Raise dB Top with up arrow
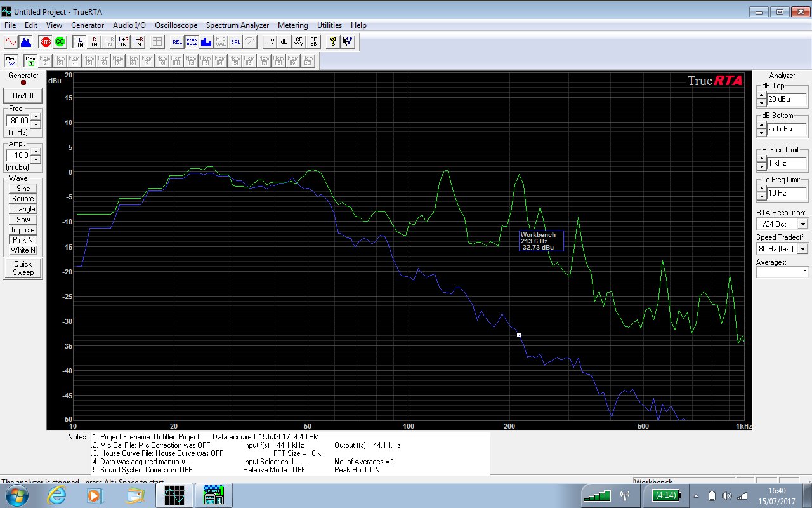 tap(761, 96)
